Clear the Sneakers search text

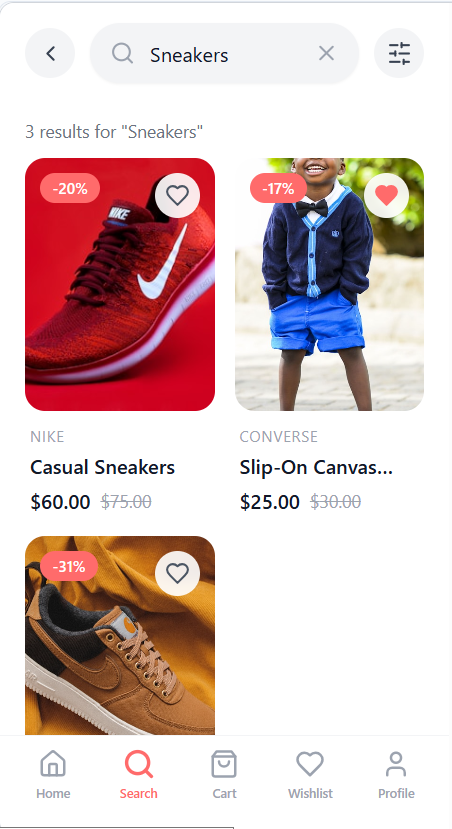(326, 53)
